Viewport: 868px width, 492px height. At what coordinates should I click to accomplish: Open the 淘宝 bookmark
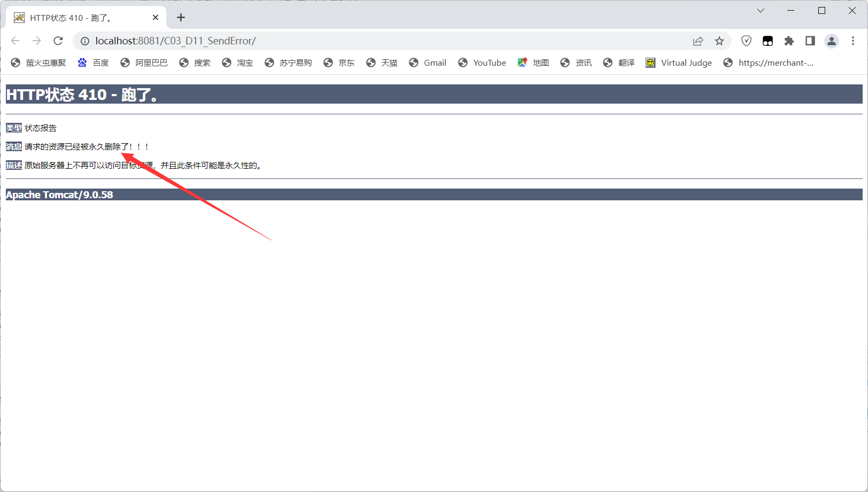coord(238,63)
